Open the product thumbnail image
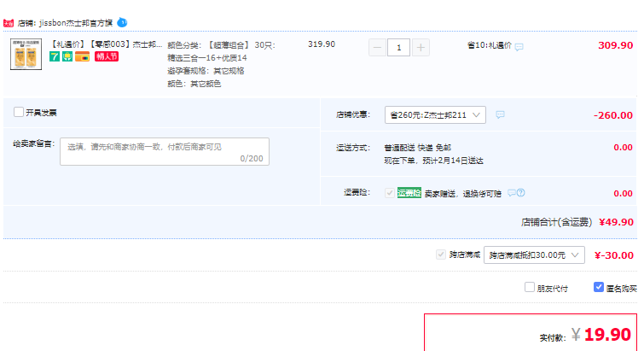Image resolution: width=644 pixels, height=351 pixels. point(26,55)
